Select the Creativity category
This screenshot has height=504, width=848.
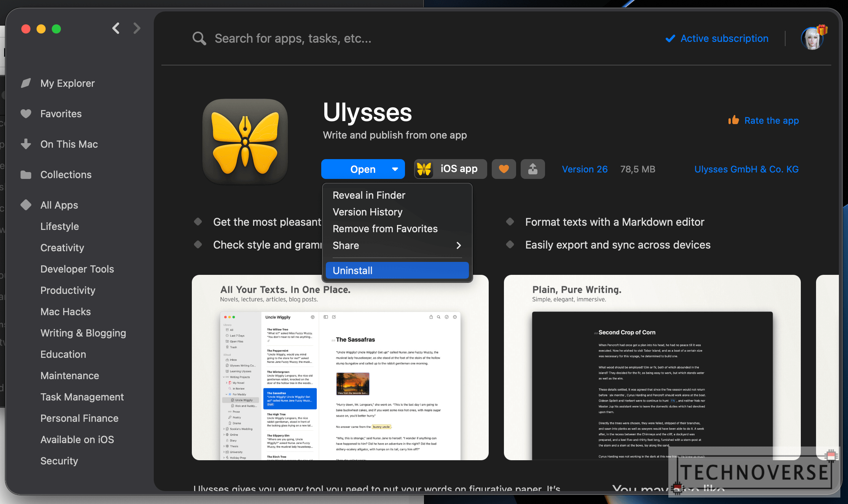tap(62, 247)
